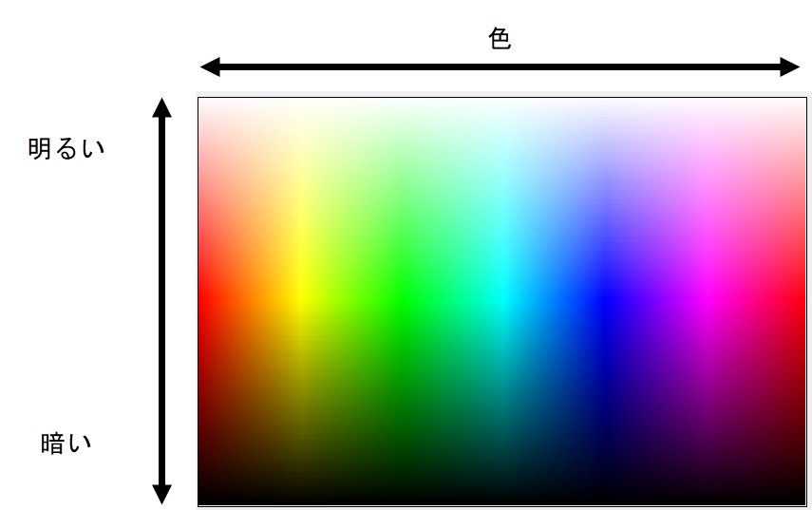The width and height of the screenshot is (812, 510).
Task: Click the 色 label above the horizontal arrow
Action: point(500,38)
